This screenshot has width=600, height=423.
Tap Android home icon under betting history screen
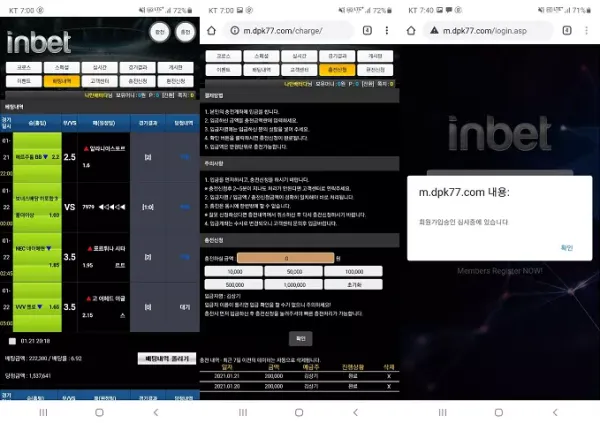(x=99, y=412)
